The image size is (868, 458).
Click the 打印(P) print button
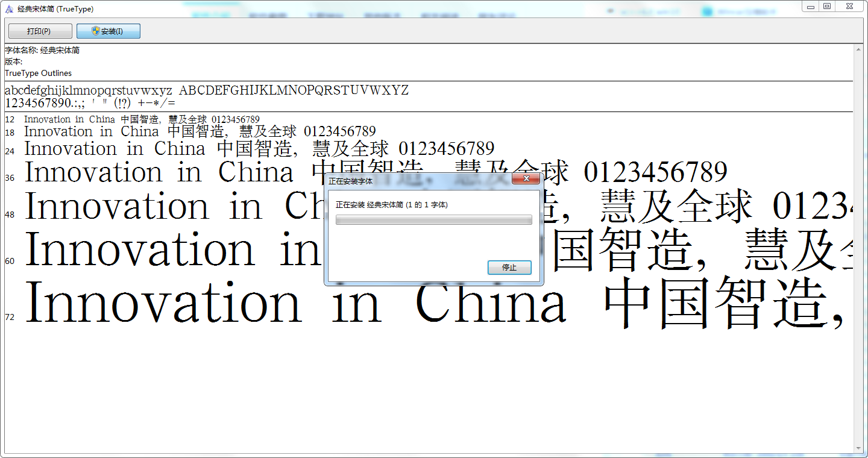(40, 31)
